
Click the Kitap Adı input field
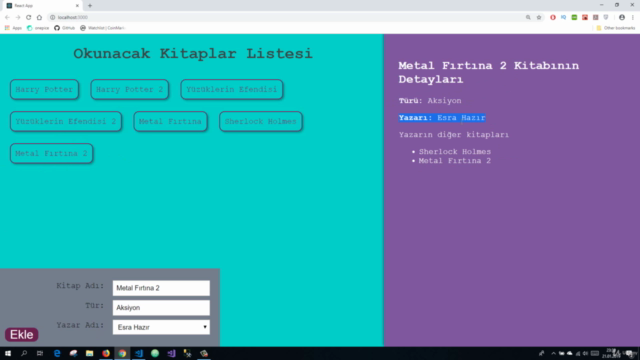161,288
